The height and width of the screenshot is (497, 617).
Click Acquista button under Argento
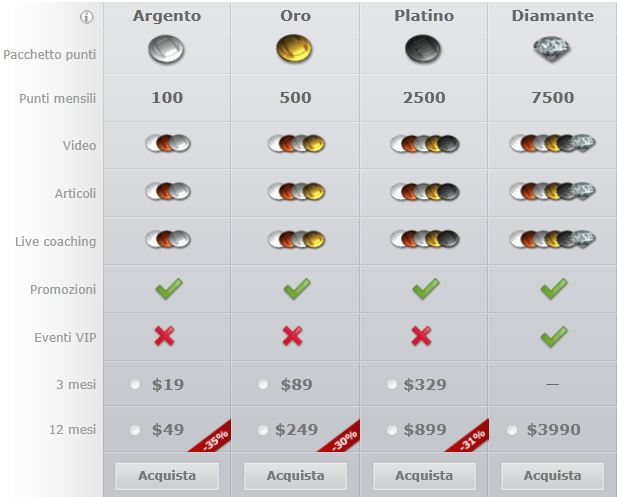click(167, 476)
